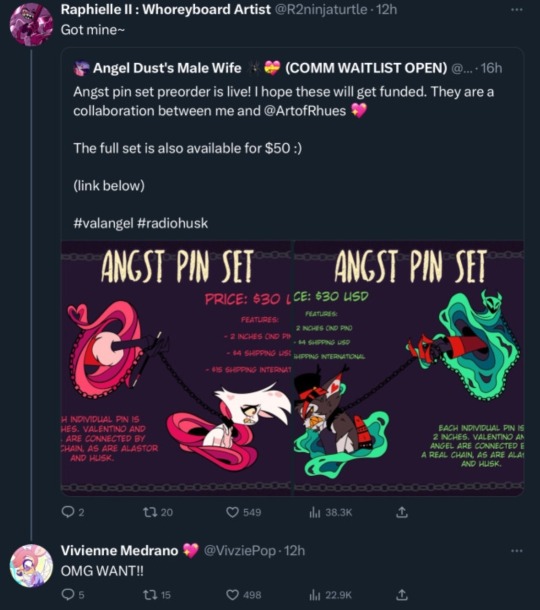The width and height of the screenshot is (540, 610).
Task: Like the post with 549 likes
Action: tap(244, 512)
